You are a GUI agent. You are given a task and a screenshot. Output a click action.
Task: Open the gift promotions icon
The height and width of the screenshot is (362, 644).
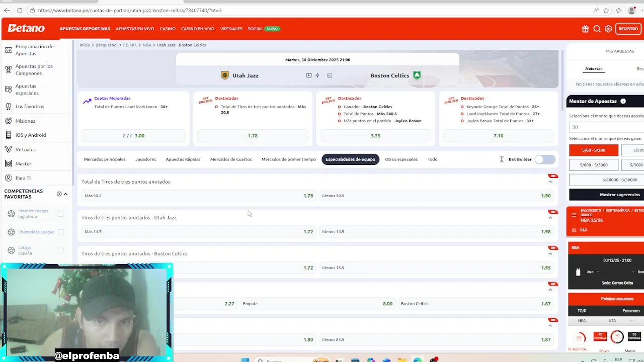tap(585, 29)
